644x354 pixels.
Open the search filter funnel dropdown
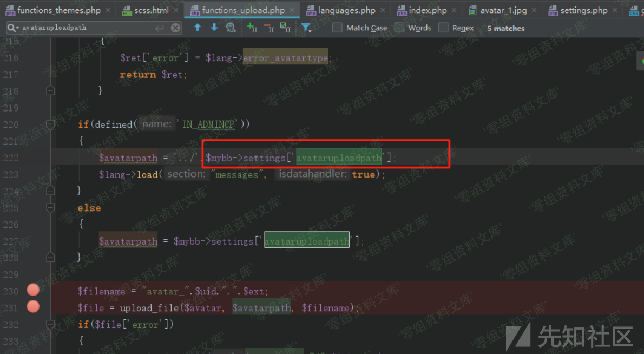[x=306, y=28]
